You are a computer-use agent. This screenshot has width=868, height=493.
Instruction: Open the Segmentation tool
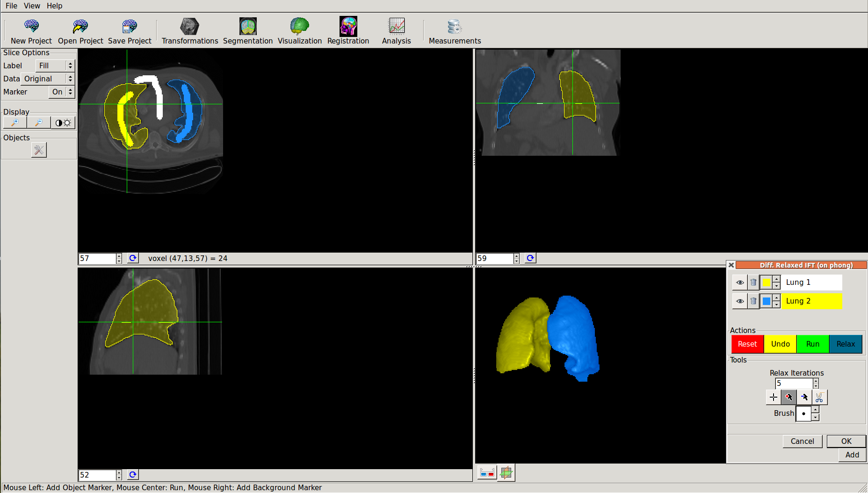pyautogui.click(x=248, y=31)
